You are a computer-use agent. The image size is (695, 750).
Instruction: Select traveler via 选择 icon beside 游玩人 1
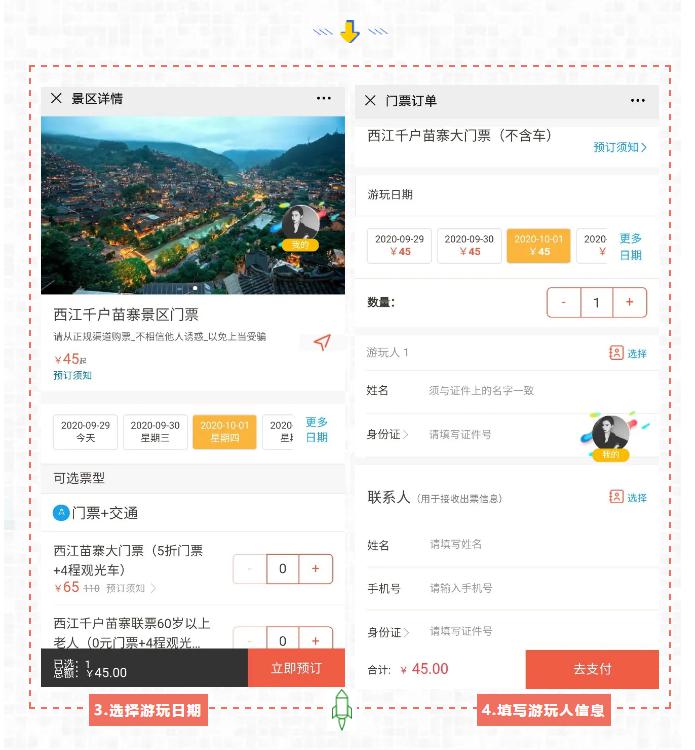click(x=628, y=353)
